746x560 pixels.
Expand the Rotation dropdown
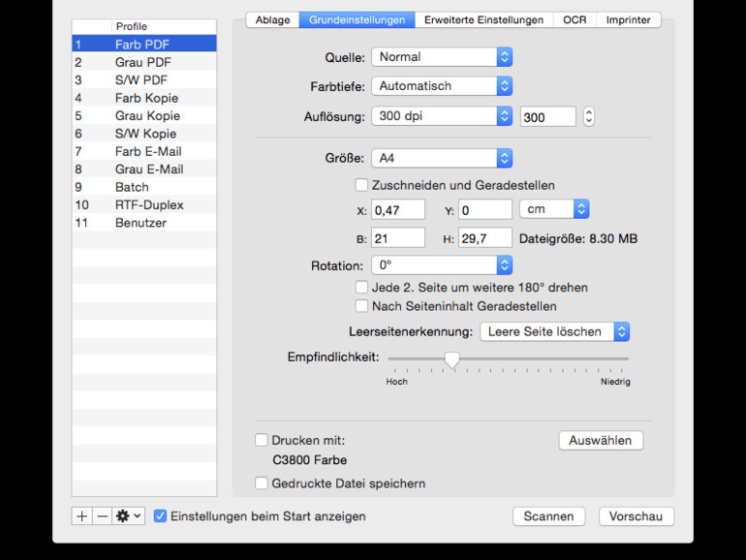click(x=442, y=265)
